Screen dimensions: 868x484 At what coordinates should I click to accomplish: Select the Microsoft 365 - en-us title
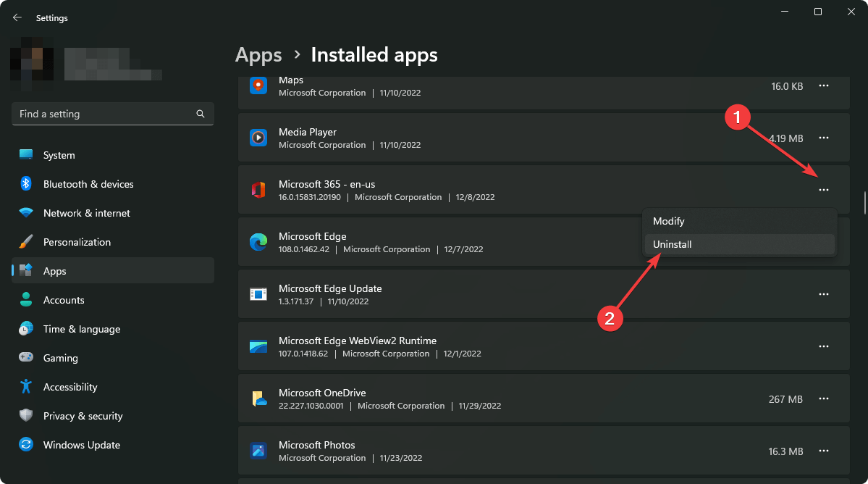click(x=326, y=184)
